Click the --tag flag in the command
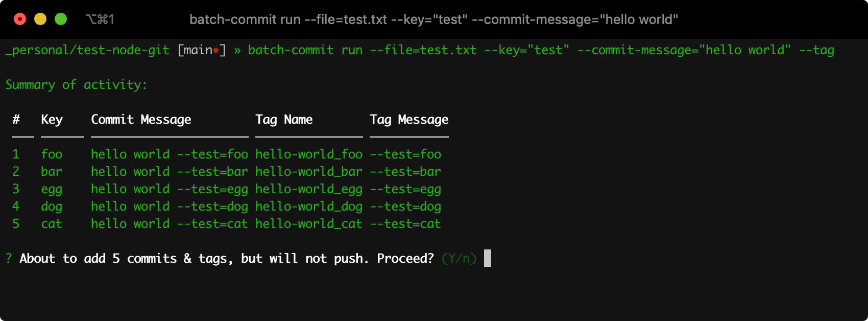The width and height of the screenshot is (868, 321). pos(816,50)
